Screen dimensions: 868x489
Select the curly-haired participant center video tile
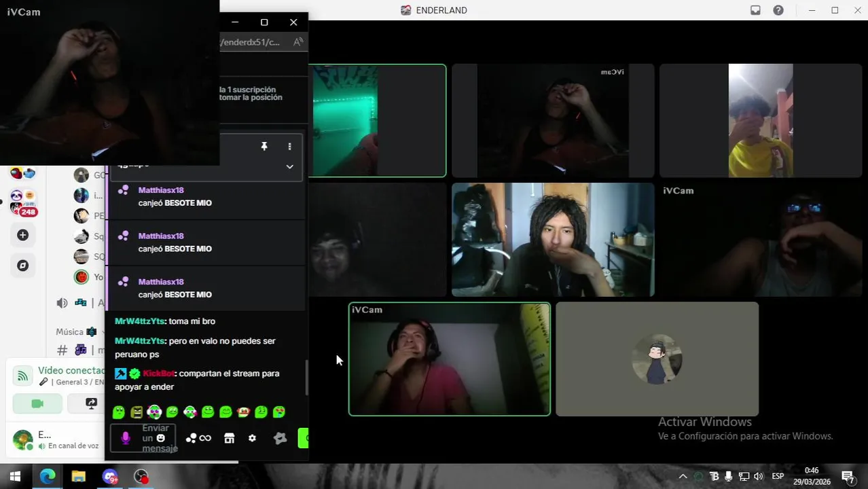553,240
